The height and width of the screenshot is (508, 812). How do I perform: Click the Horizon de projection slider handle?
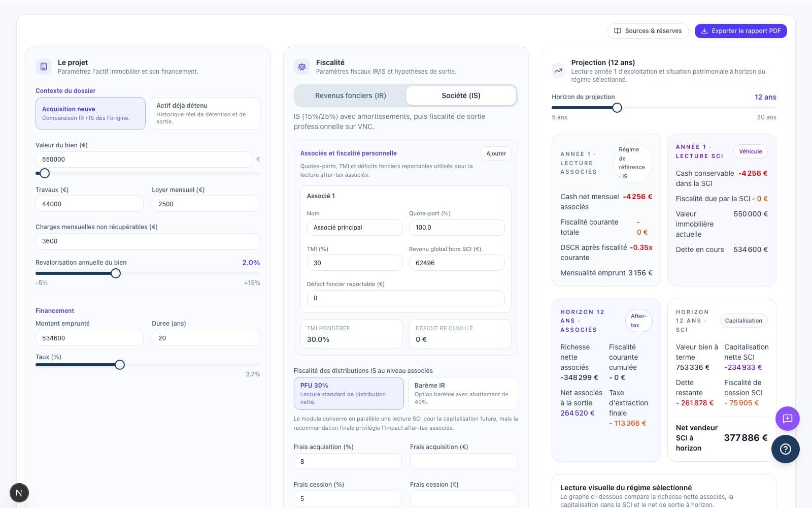(x=617, y=108)
